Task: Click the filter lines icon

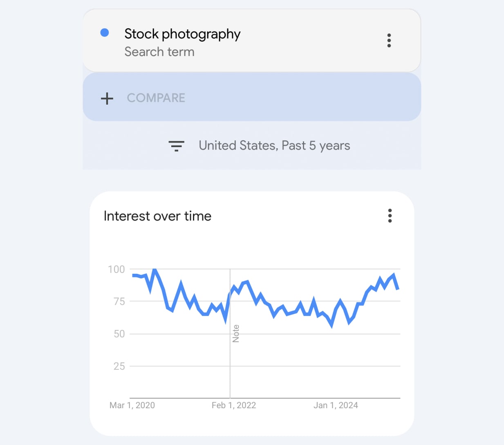Action: click(177, 146)
